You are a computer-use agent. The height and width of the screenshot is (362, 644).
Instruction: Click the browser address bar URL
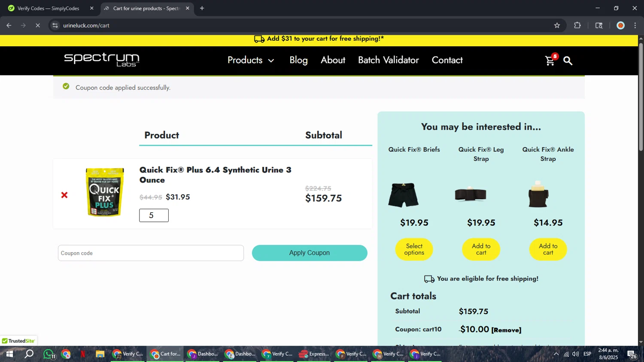click(86, 25)
